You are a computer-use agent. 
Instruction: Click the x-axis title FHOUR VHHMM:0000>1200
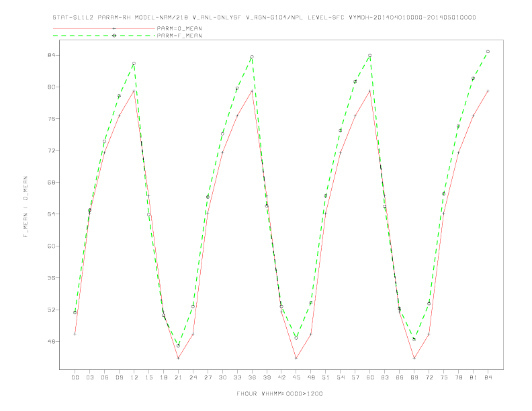pos(279,394)
